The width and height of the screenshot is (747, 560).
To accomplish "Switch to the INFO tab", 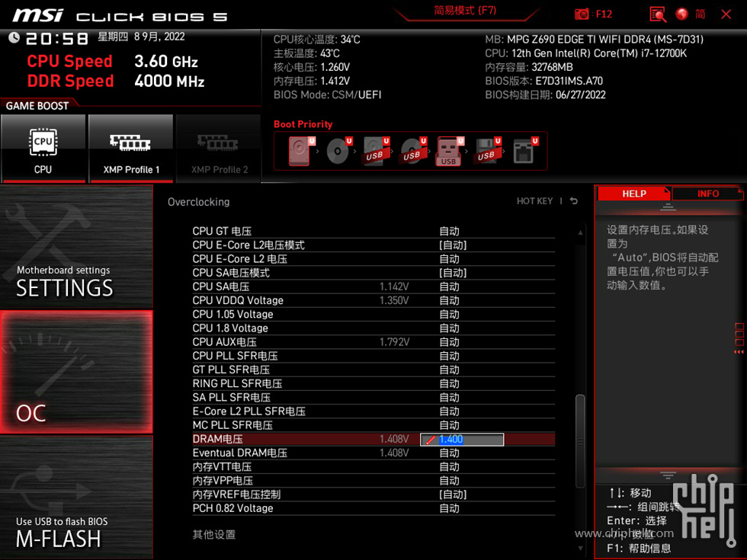I will (x=708, y=194).
